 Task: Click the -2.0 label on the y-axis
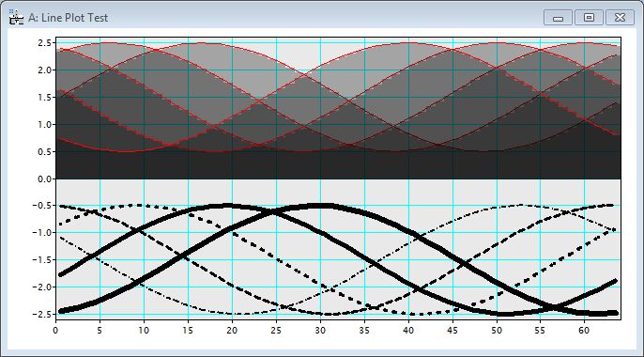(42, 287)
